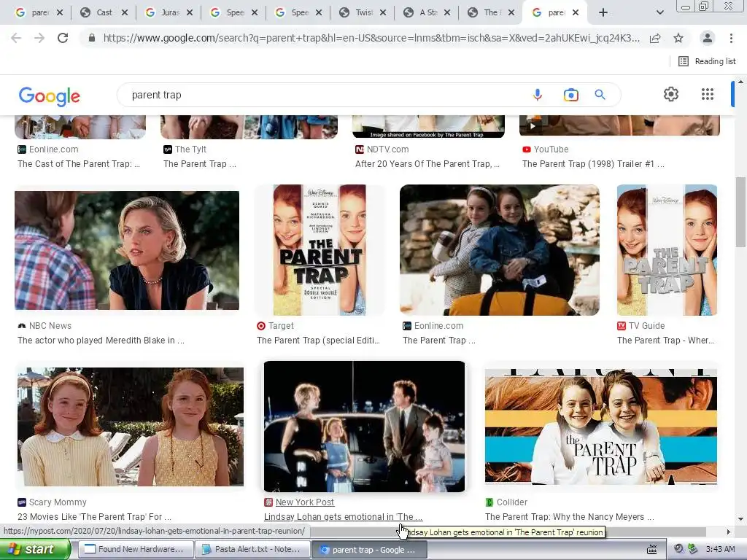The height and width of the screenshot is (560, 747).
Task: Bookmark this page with the star icon
Action: point(678,38)
